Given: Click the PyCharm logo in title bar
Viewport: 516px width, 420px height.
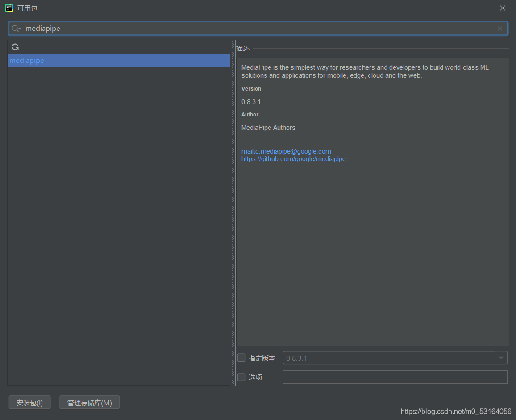Looking at the screenshot, I should point(9,8).
